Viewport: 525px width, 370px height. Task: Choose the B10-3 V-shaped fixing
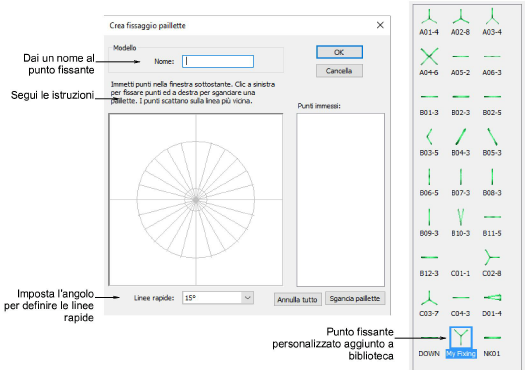[460, 223]
